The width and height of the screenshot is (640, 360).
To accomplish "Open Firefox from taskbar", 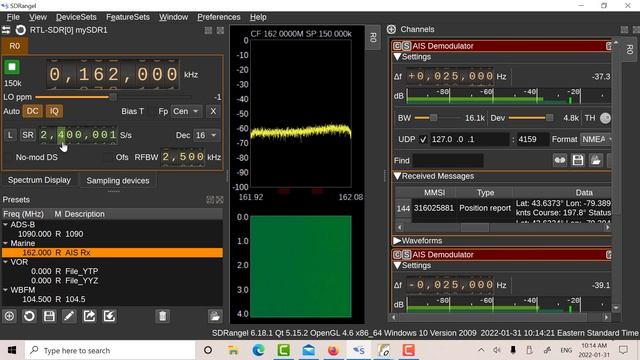I will pyautogui.click(x=333, y=350).
